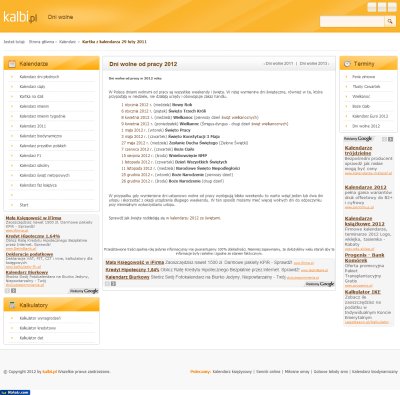The height and width of the screenshot is (395, 400).
Task: Click the search magnifier button
Action: click(390, 21)
